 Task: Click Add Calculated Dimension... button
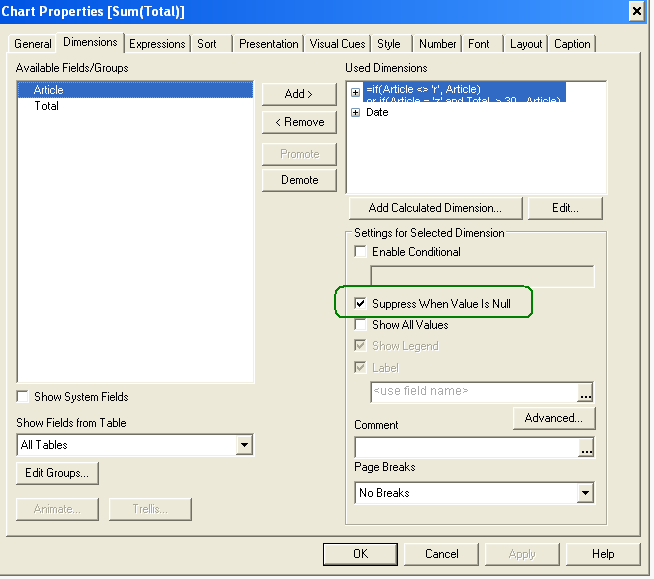(x=435, y=208)
